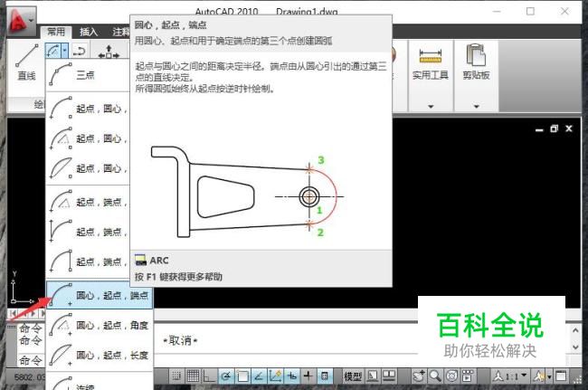Screen dimensions: 588x390
Task: Expand the 剪贴板 panel arrow
Action: click(x=476, y=107)
